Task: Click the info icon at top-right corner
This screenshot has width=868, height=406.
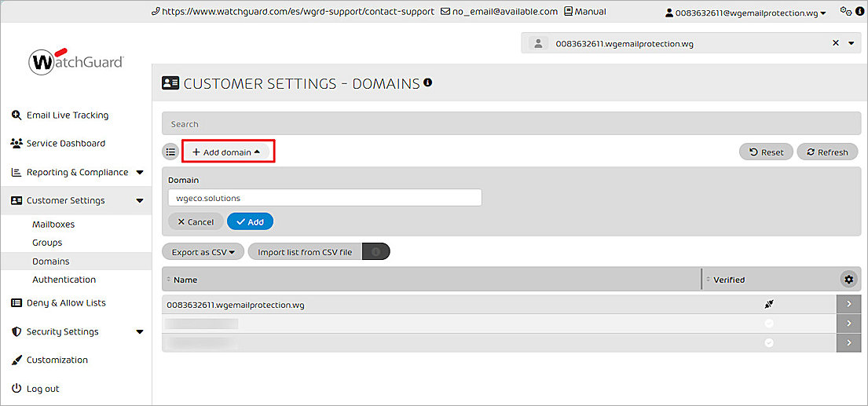Action: 860,11
